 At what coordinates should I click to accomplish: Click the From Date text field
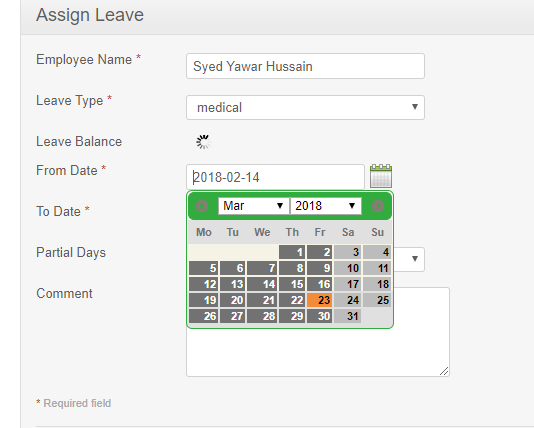click(275, 177)
